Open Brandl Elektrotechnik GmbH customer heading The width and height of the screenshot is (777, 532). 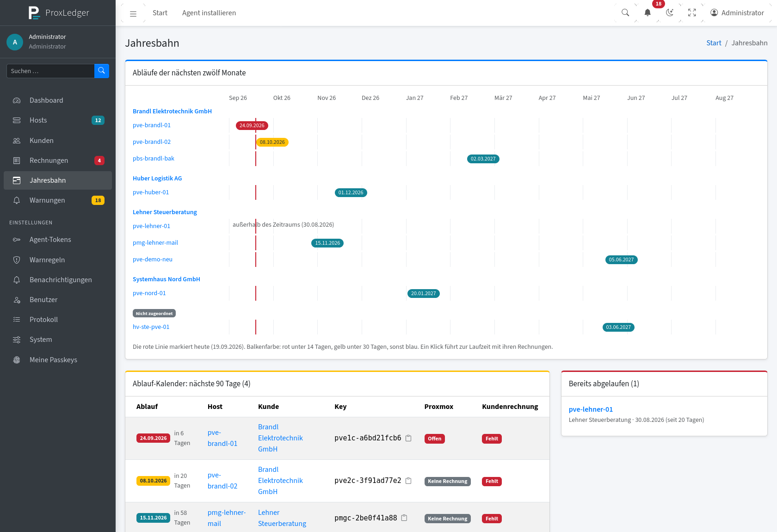(x=172, y=111)
